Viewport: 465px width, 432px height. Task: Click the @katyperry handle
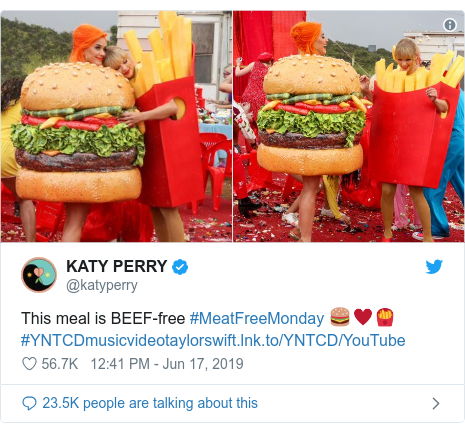click(x=102, y=286)
